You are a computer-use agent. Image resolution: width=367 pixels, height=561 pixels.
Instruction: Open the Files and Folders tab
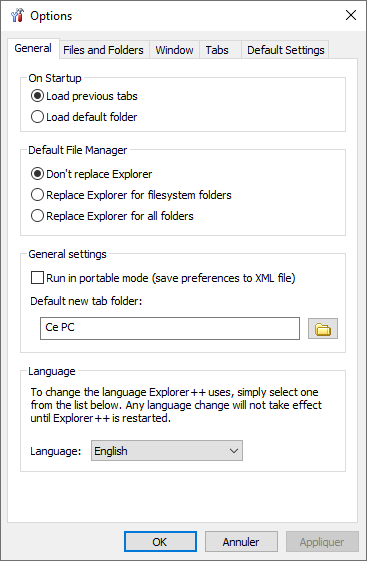[103, 50]
